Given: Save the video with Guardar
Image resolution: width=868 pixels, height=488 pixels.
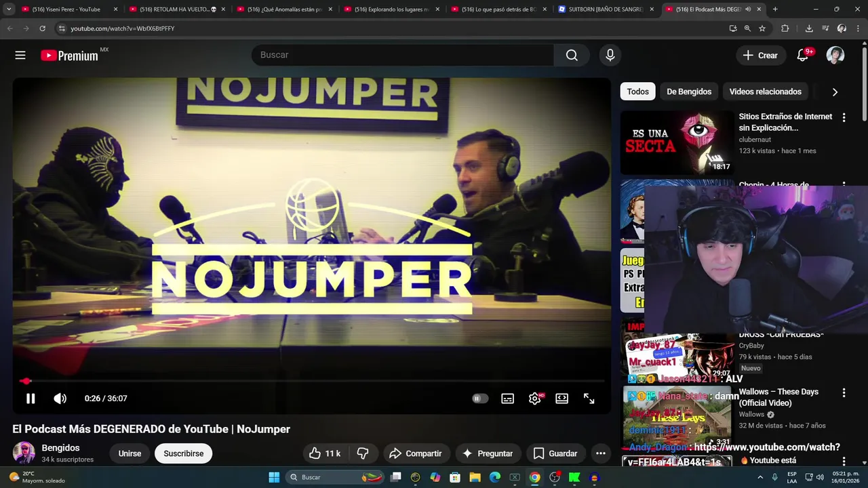Looking at the screenshot, I should [x=555, y=453].
